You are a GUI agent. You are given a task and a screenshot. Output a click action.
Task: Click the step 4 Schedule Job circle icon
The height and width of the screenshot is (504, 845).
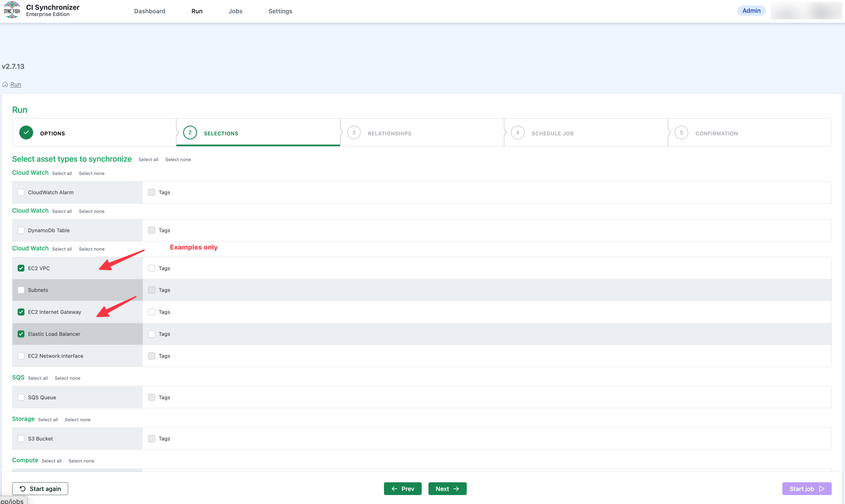[x=517, y=133]
